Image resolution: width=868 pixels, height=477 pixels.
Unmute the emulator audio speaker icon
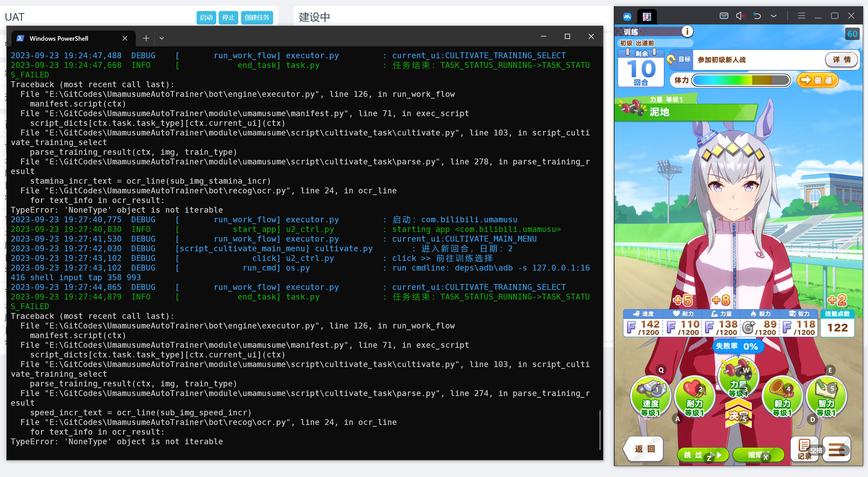(x=740, y=16)
